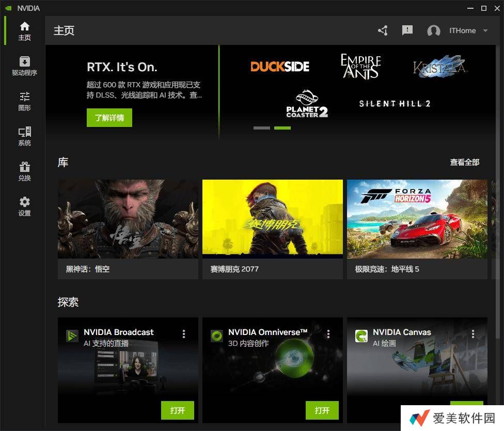This screenshot has height=431, width=504.
Task: Select the second green banner slide indicator
Action: [282, 127]
